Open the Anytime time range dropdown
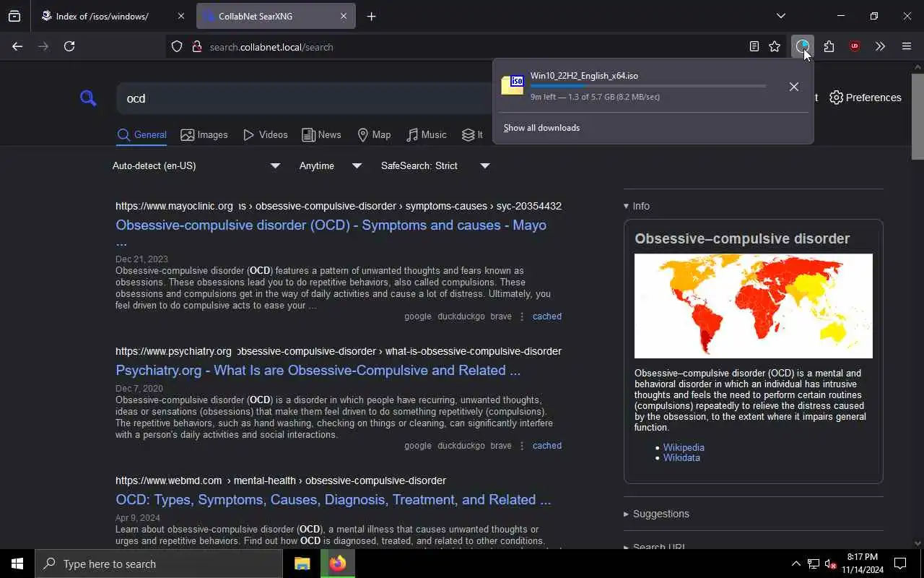The width and height of the screenshot is (924, 578). tap(331, 165)
